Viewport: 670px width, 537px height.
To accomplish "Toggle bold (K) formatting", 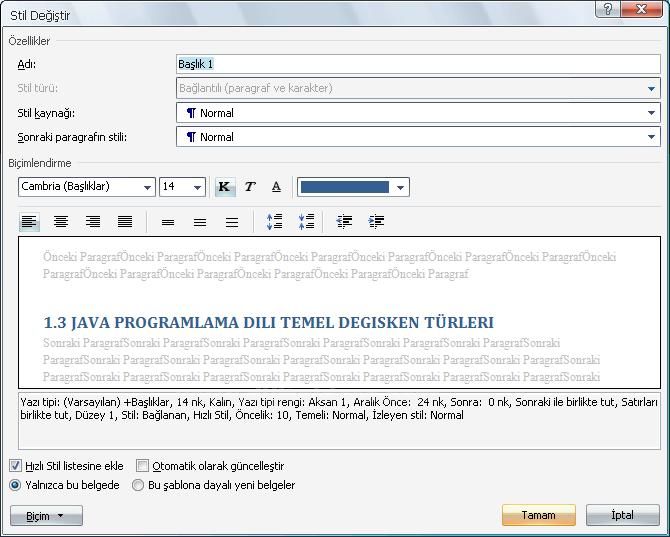I will pyautogui.click(x=225, y=187).
